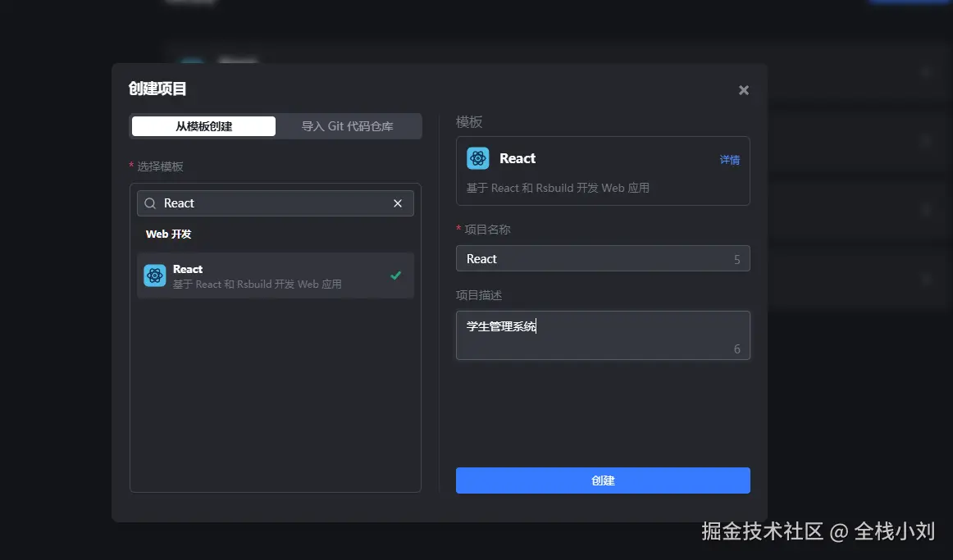This screenshot has height=560, width=953.
Task: Close the 创建项目 dialog
Action: pos(743,90)
